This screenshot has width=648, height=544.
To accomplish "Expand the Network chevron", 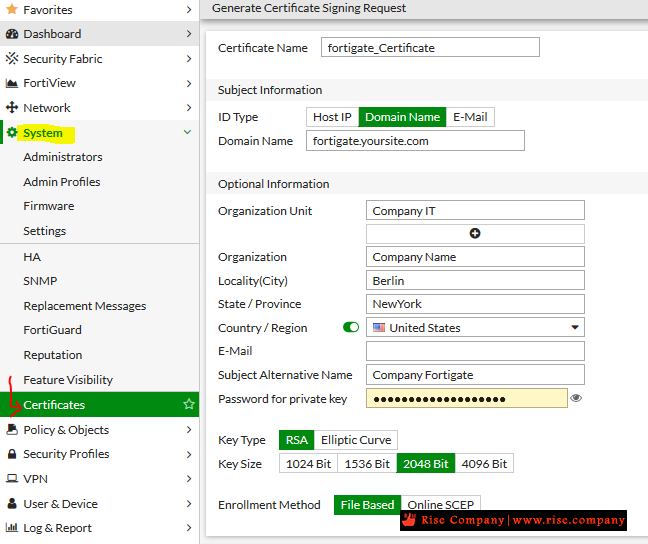I will coord(189,108).
